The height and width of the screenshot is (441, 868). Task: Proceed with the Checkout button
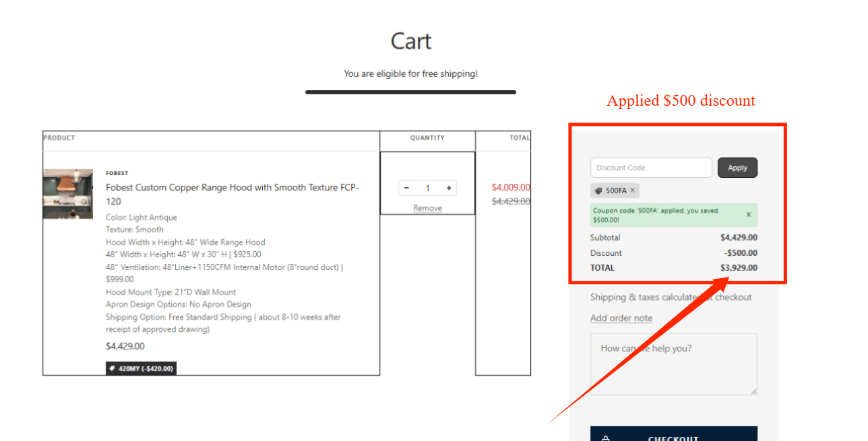(x=674, y=434)
